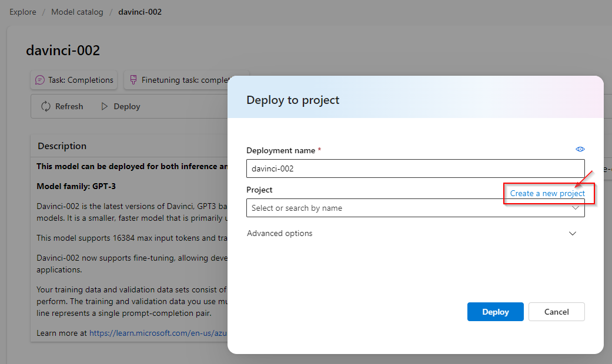Image resolution: width=612 pixels, height=364 pixels.
Task: Click Create a new project link
Action: click(x=547, y=193)
